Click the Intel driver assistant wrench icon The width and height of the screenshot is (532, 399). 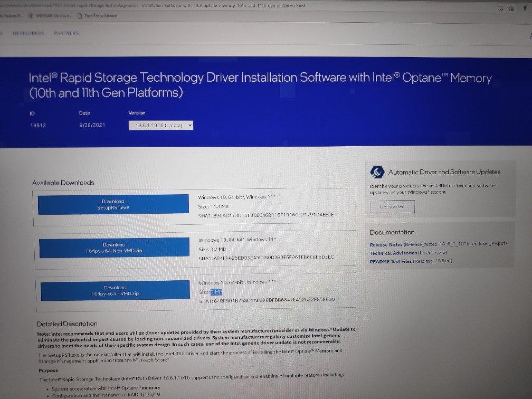377,172
